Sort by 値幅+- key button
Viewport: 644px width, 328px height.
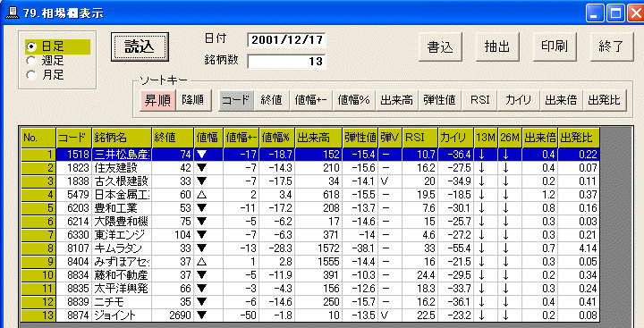311,100
